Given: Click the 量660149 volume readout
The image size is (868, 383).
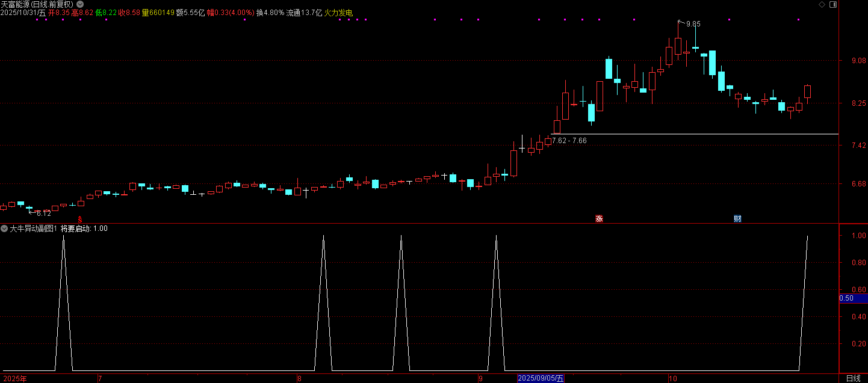Looking at the screenshot, I should pyautogui.click(x=158, y=13).
